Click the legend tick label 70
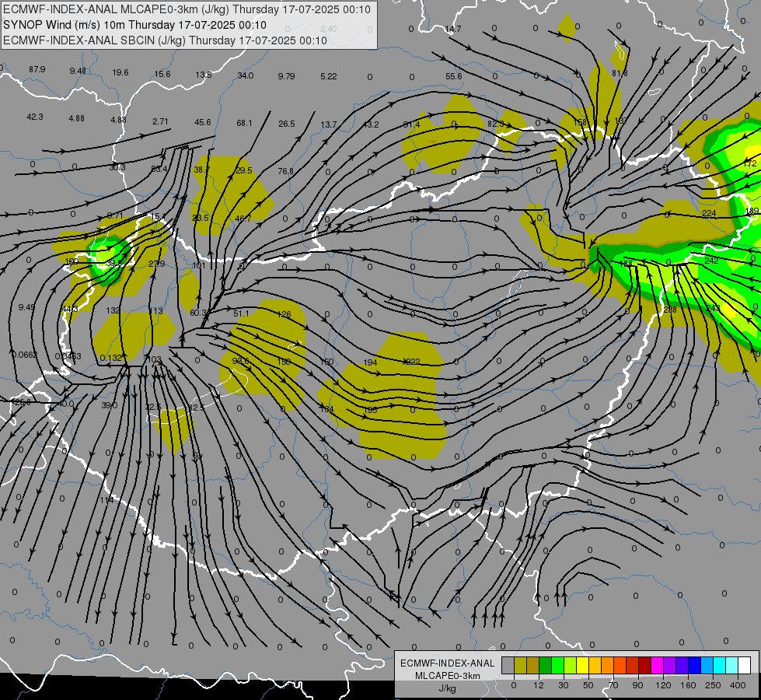This screenshot has height=700, width=761. coord(613,685)
